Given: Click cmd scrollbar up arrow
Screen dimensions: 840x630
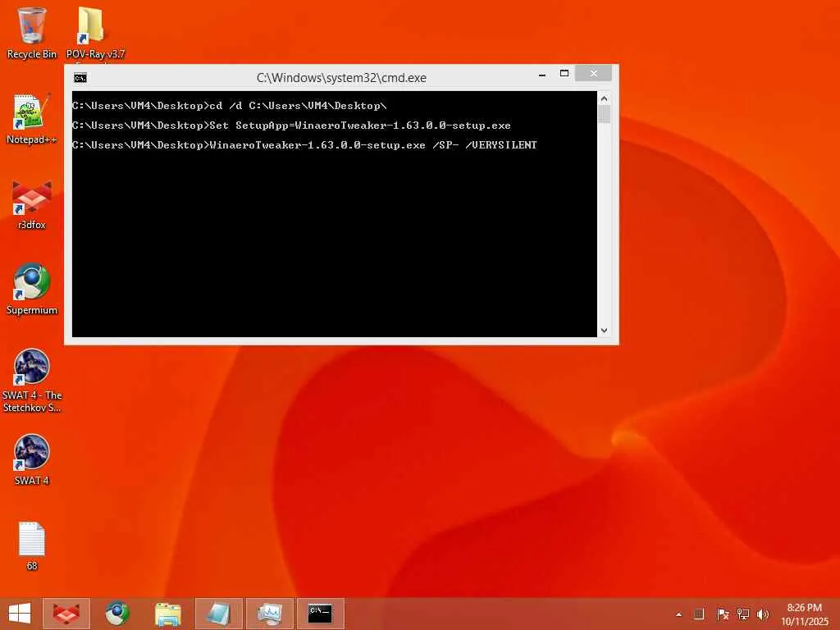Looking at the screenshot, I should coord(605,98).
